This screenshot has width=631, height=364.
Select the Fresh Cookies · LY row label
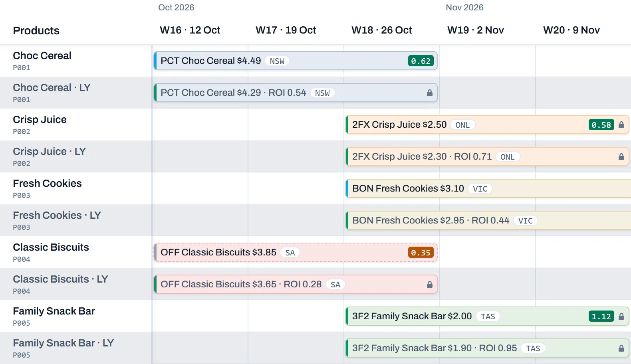[76, 220]
